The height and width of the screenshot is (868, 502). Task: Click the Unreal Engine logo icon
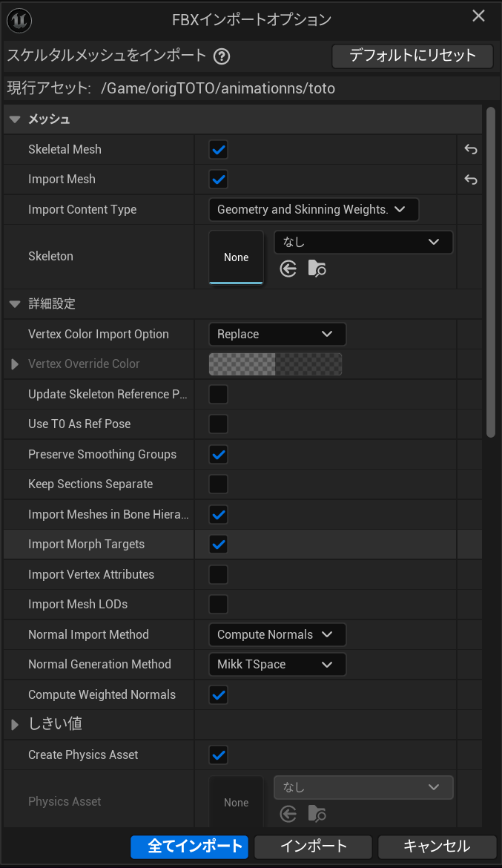(18, 19)
